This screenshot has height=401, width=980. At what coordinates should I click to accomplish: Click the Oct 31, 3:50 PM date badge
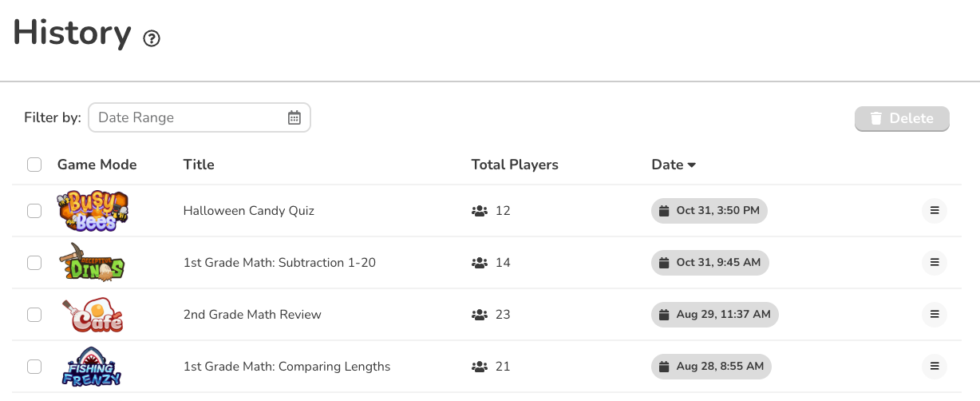[x=709, y=211]
